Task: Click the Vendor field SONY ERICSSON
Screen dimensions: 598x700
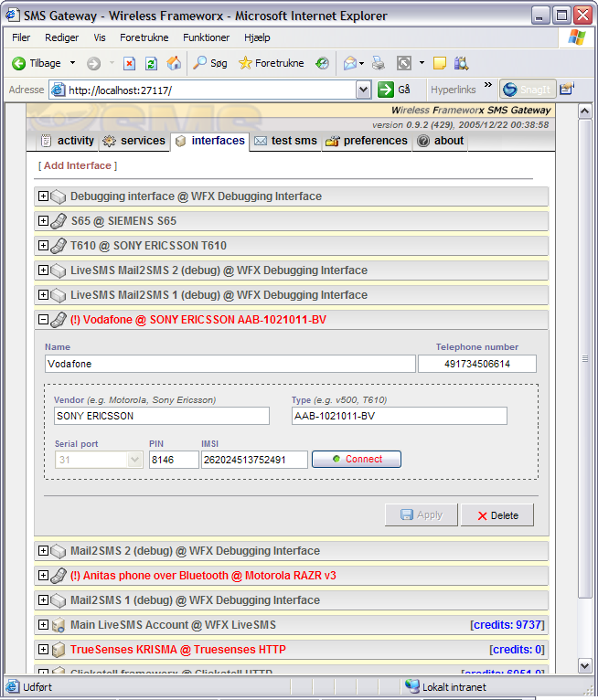Action: [x=162, y=416]
